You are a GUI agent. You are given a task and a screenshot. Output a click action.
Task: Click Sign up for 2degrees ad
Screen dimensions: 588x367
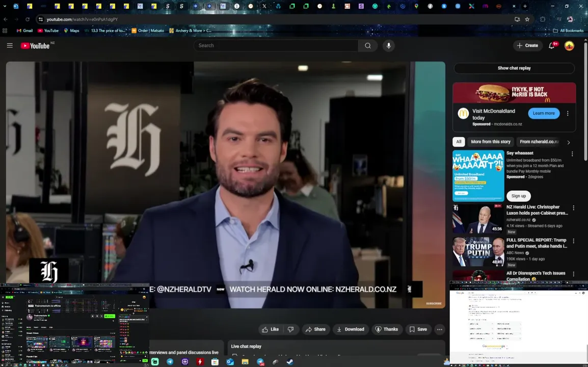coord(518,196)
